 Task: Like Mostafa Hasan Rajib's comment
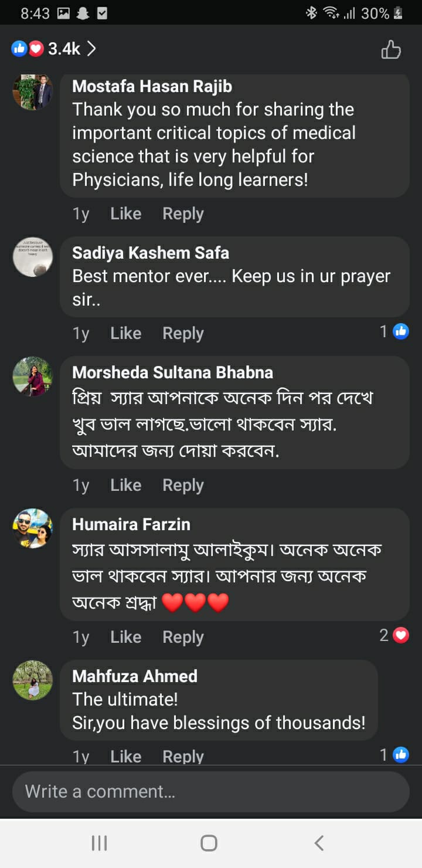125,214
